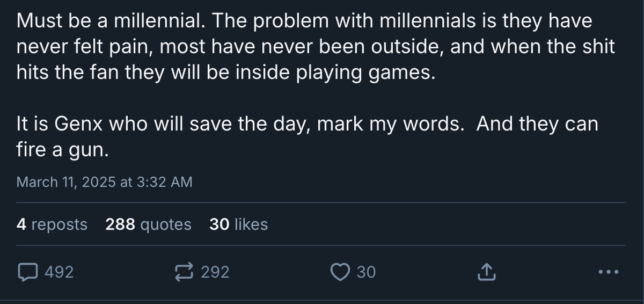The image size is (644, 304).
Task: Open the share upload-arrow icon
Action: tap(486, 272)
